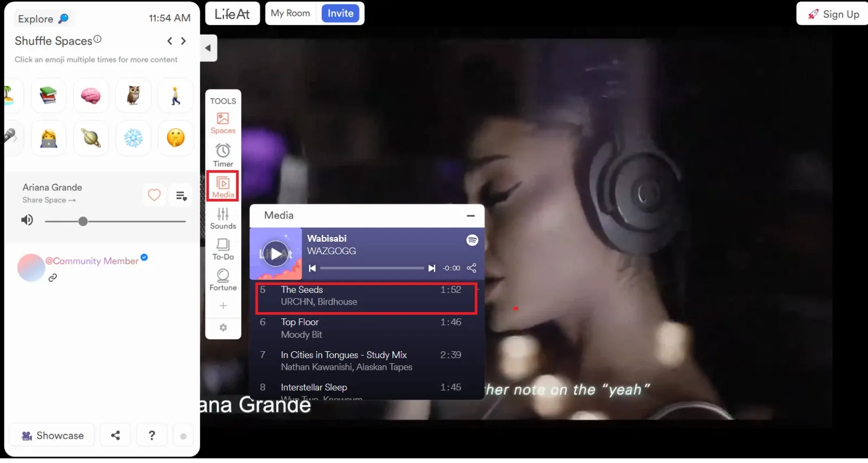Skip to next track in Media
Viewport: 868px width, 463px height.
tap(432, 268)
